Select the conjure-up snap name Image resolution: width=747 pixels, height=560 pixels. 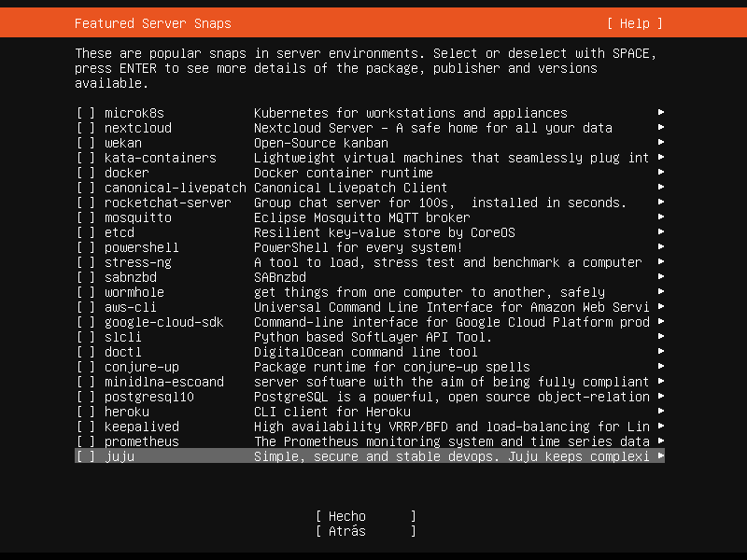pos(142,367)
